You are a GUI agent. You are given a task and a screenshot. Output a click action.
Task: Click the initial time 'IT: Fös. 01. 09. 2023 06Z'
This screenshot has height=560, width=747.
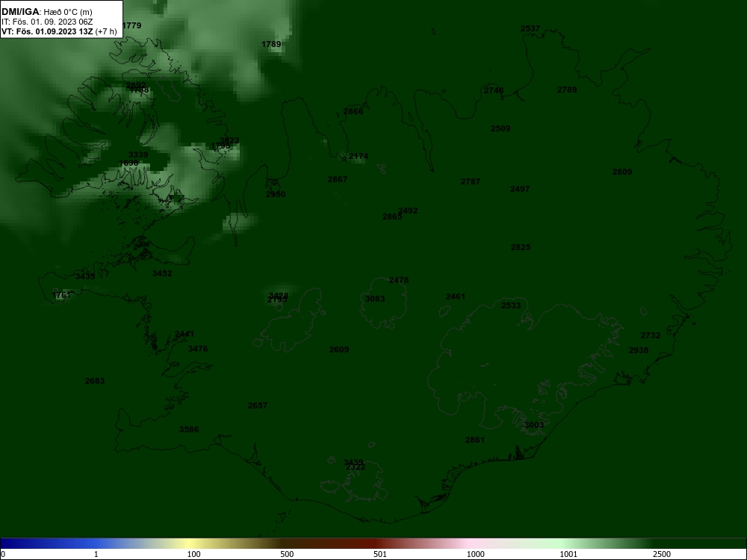(x=46, y=22)
